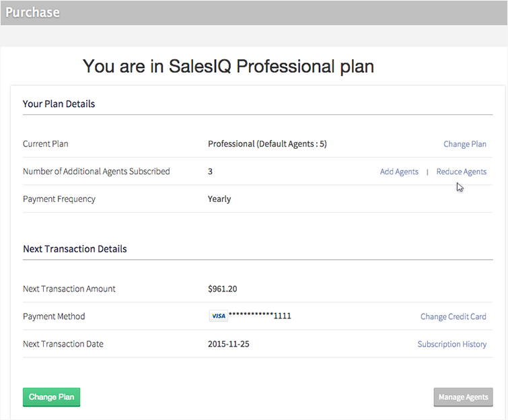Click the Your Plan Details section heading
The width and height of the screenshot is (508, 420).
pos(59,104)
